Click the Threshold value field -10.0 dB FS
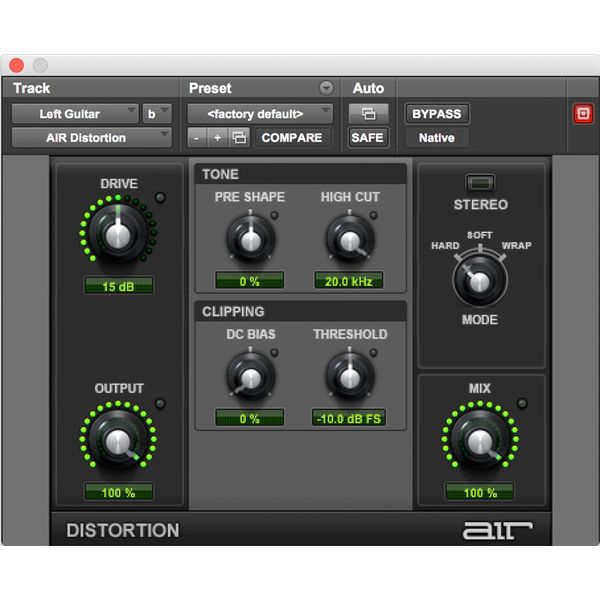600x600 pixels. [x=349, y=418]
